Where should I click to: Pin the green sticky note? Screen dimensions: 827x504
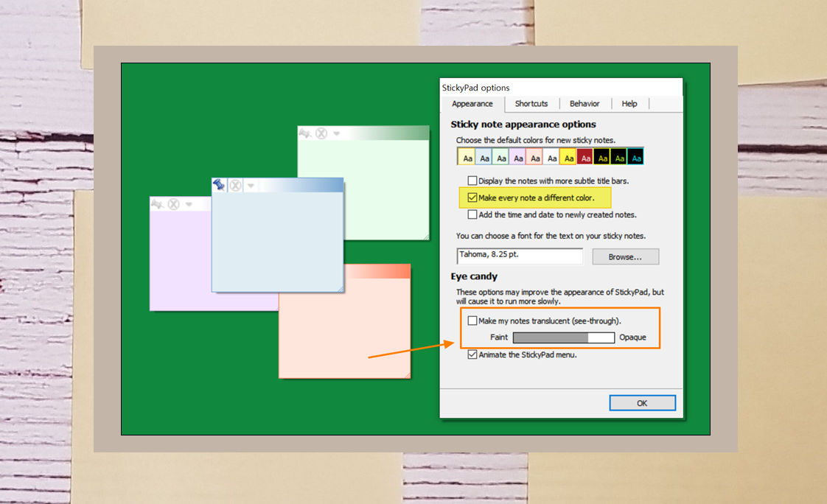[305, 133]
